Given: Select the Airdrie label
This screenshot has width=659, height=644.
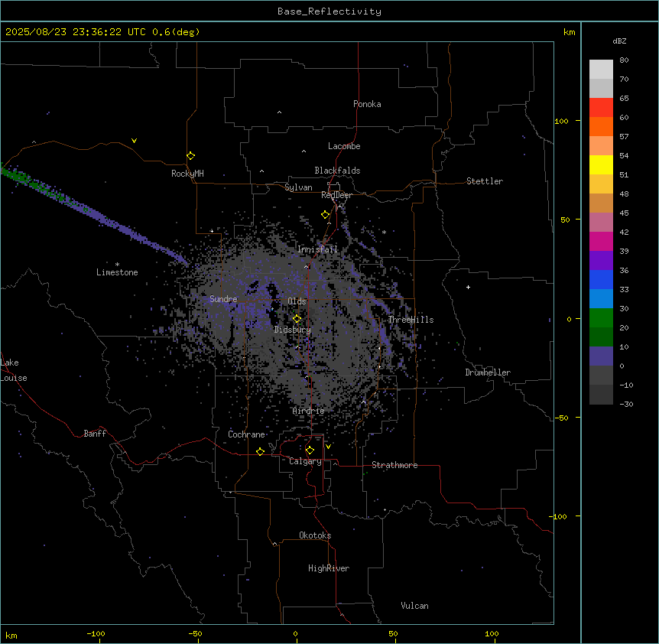Looking at the screenshot, I should (309, 411).
